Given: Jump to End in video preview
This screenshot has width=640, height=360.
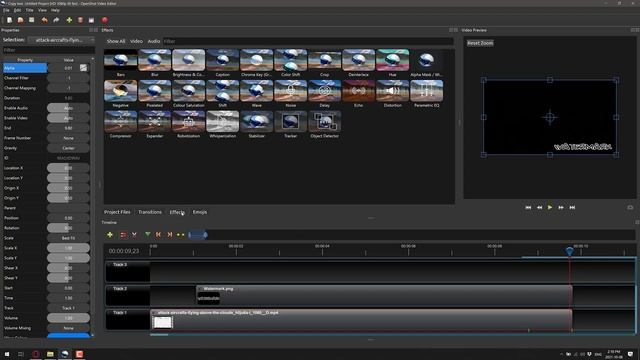Looking at the screenshot, I should point(572,207).
